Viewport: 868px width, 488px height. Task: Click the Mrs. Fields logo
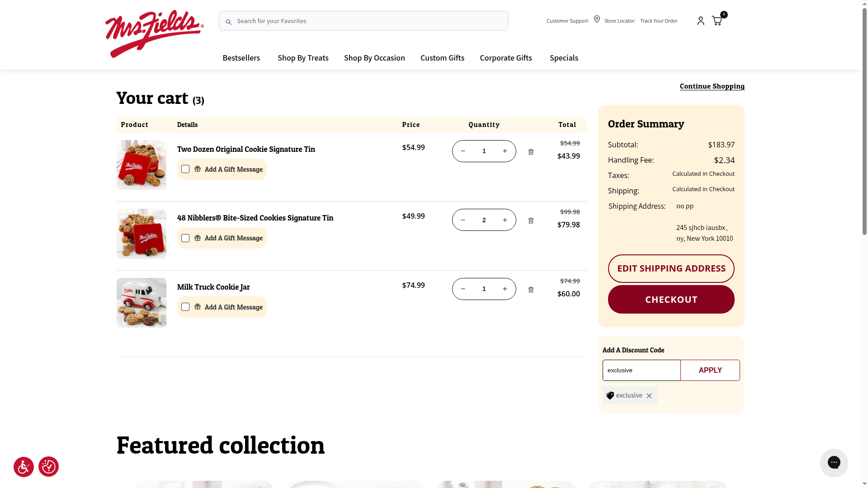point(154,34)
